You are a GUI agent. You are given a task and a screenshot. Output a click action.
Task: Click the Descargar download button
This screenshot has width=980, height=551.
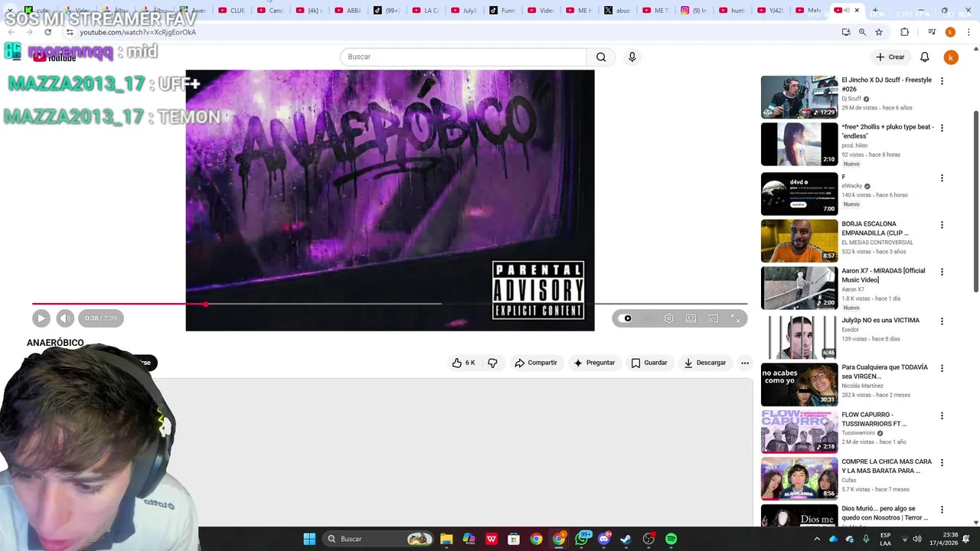click(704, 363)
